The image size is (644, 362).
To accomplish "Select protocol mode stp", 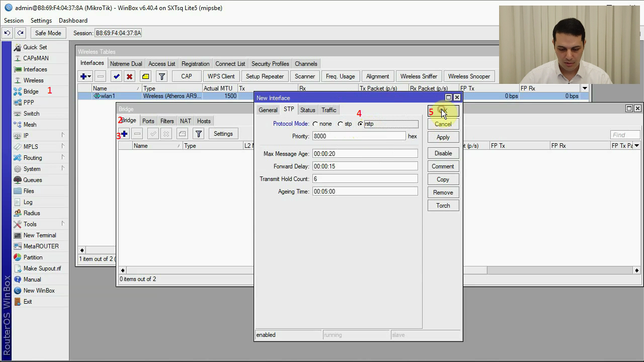I will (x=341, y=124).
